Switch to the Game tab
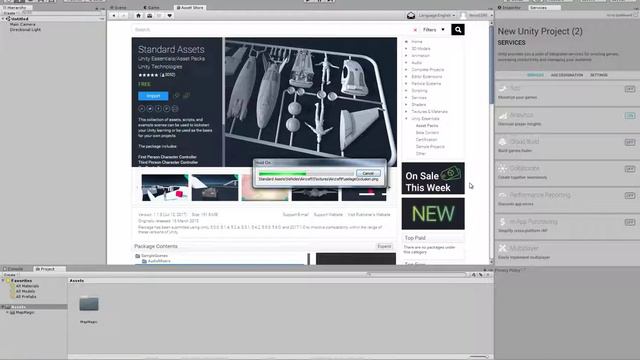Viewport: 640px width, 360px height. [152, 7]
